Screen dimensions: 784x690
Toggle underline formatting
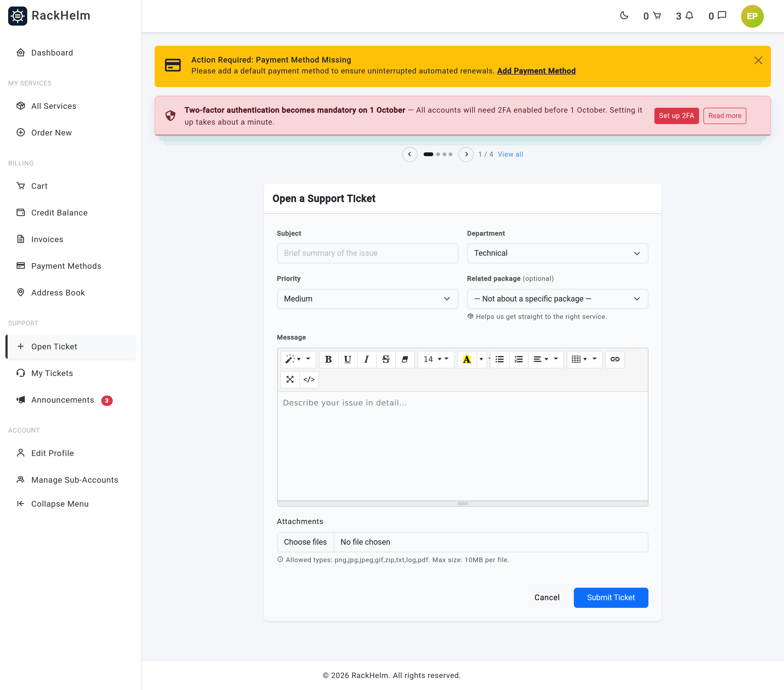click(x=348, y=360)
